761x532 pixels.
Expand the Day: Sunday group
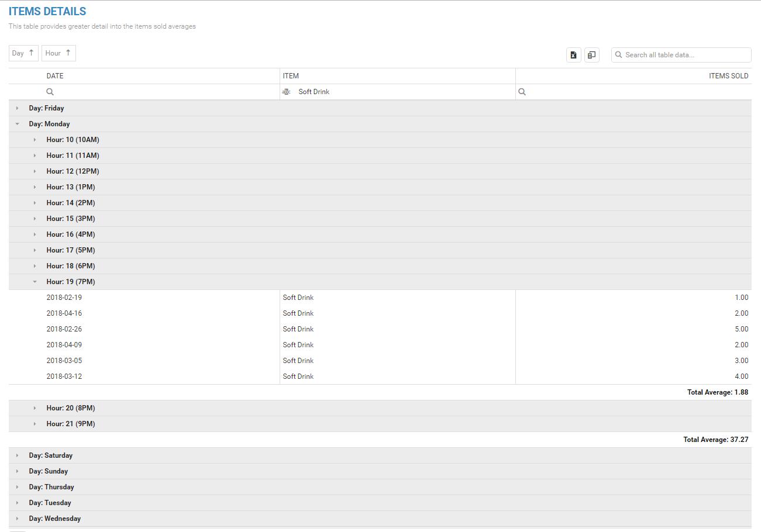(18, 471)
